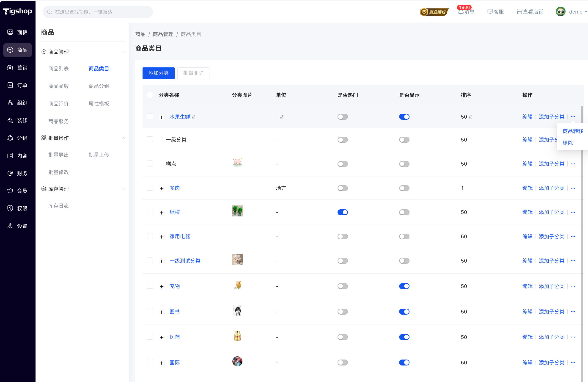Click 编辑 link for 图书 row
The height and width of the screenshot is (382, 588).
(527, 312)
